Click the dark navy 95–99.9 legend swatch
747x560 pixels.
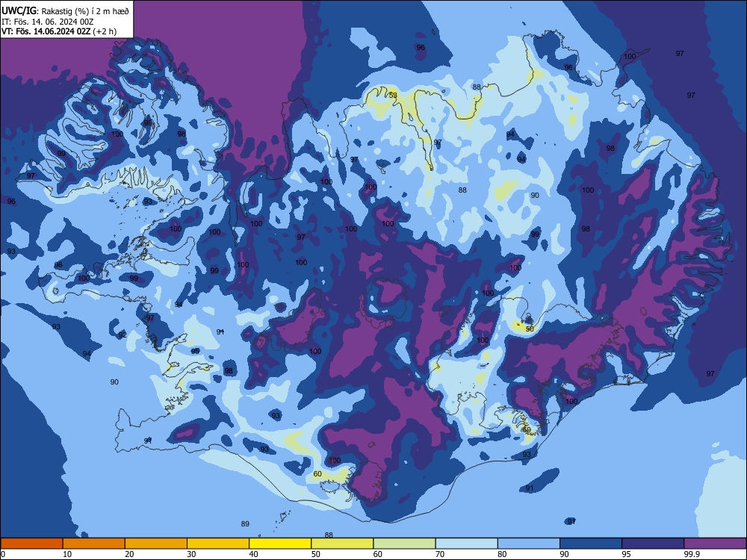coord(653,544)
